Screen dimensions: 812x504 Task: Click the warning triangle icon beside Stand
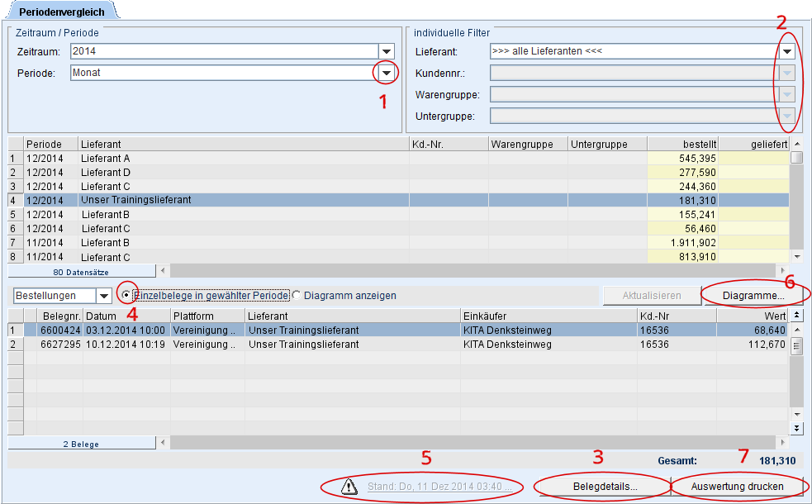click(x=349, y=487)
